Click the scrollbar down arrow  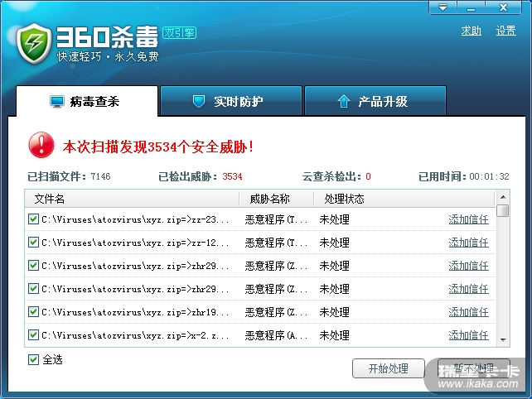click(x=503, y=340)
